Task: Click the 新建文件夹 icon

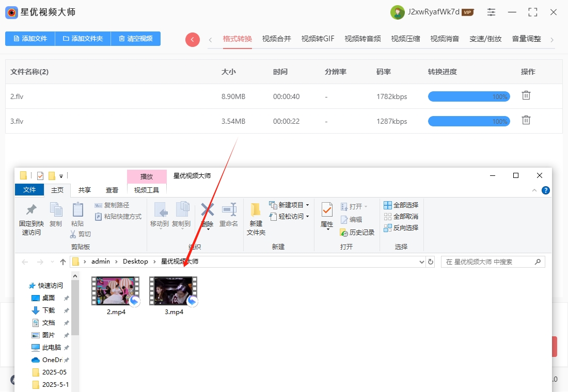Action: pos(256,210)
